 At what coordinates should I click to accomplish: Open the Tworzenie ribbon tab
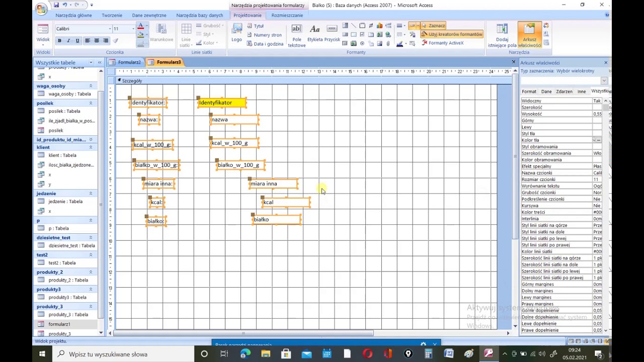click(112, 15)
